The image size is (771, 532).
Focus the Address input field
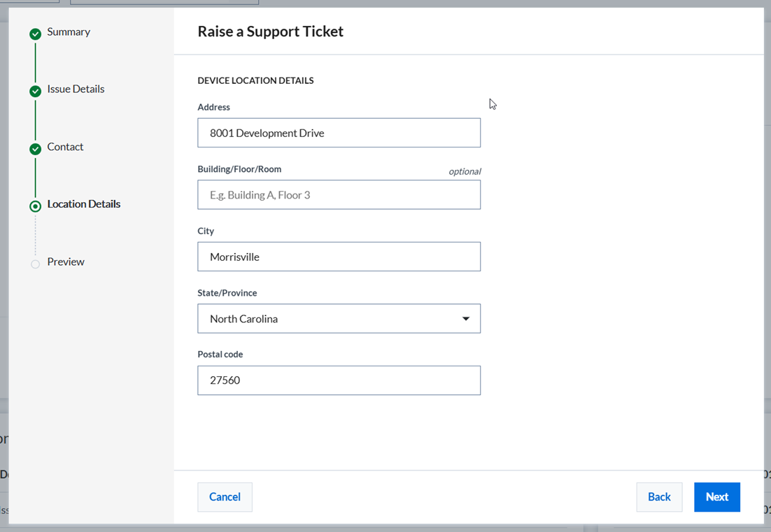click(x=339, y=133)
